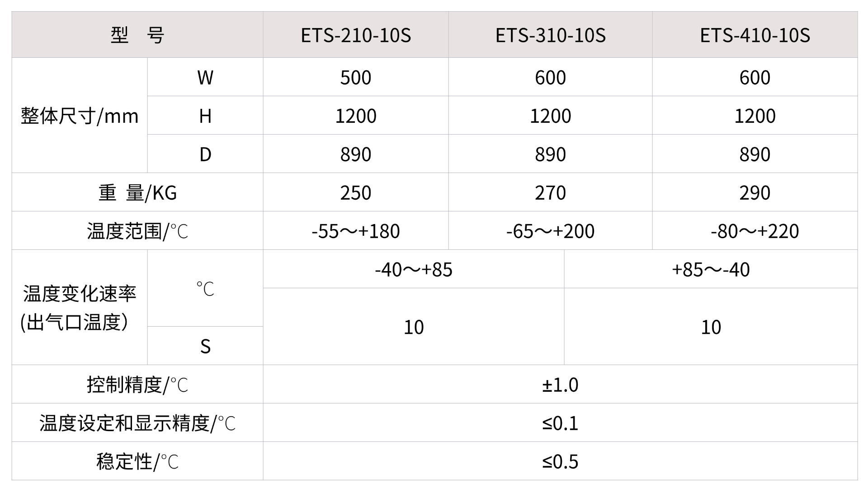Click the ETS-210-10S model header cell

356,35
